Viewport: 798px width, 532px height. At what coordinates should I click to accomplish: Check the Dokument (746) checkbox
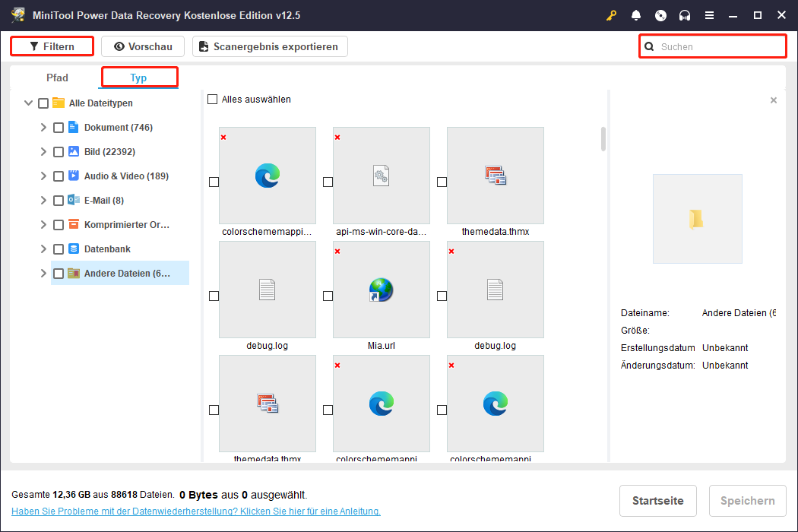(59, 128)
